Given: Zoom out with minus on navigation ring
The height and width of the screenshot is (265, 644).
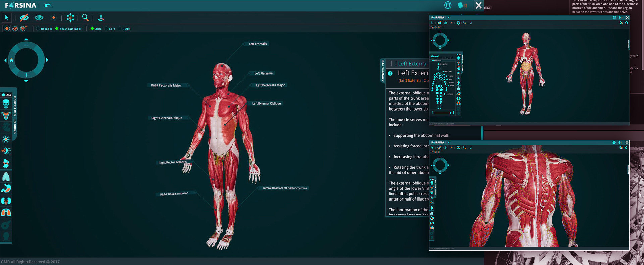Looking at the screenshot, I should tap(26, 45).
